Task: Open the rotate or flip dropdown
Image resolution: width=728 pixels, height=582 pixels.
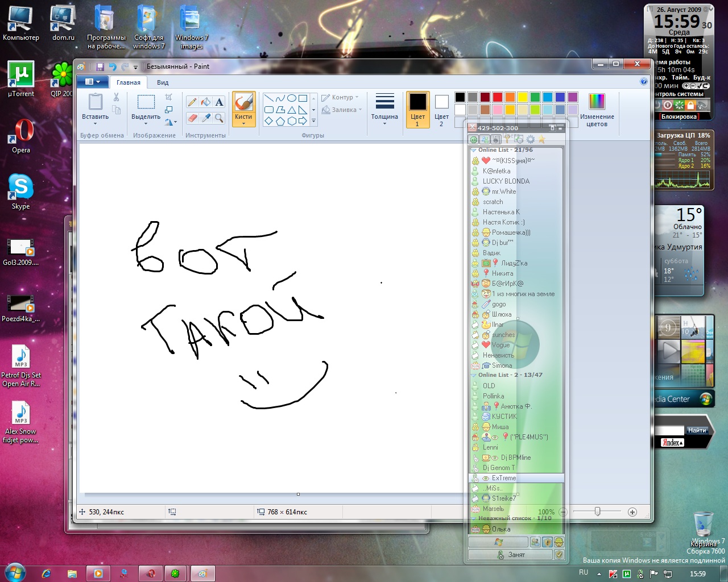Action: pyautogui.click(x=171, y=122)
